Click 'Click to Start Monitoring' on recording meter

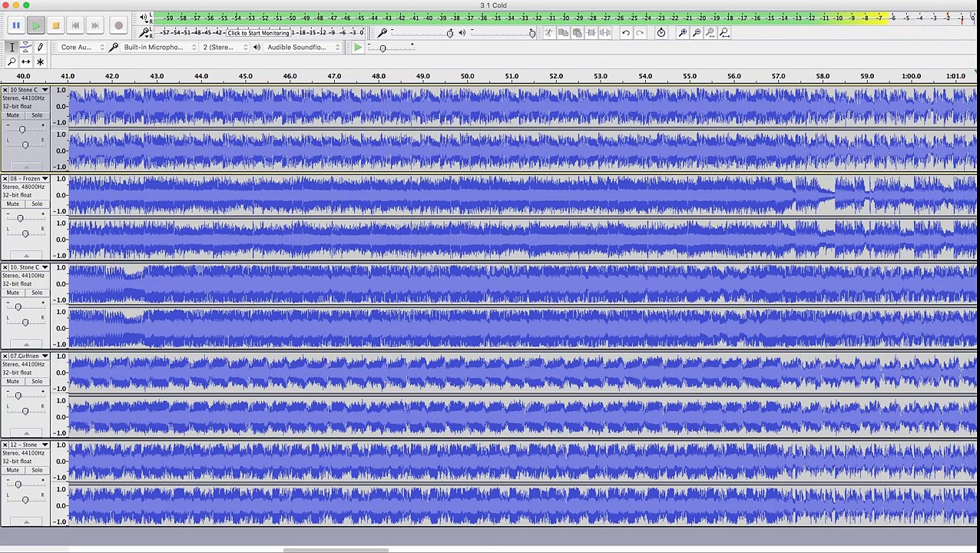point(259,33)
